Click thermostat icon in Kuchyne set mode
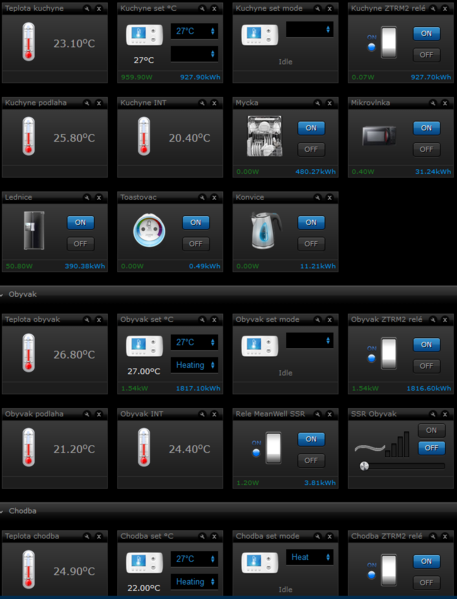457x599 pixels. point(260,34)
